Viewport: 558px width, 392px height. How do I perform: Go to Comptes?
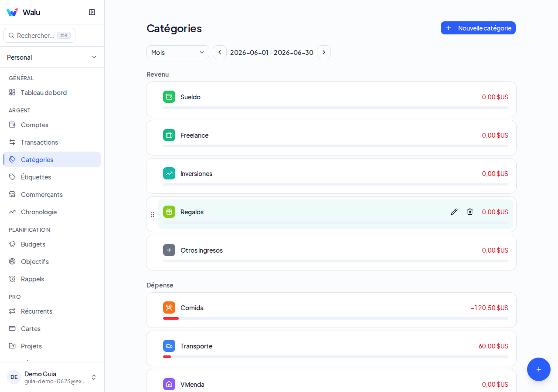pos(52,125)
